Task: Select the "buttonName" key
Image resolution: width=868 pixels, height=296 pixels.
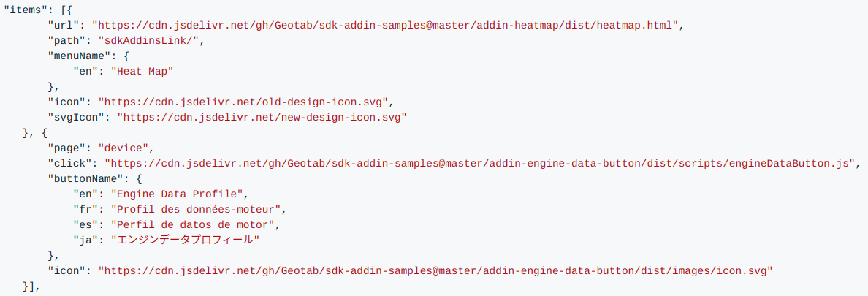Action: [85, 178]
